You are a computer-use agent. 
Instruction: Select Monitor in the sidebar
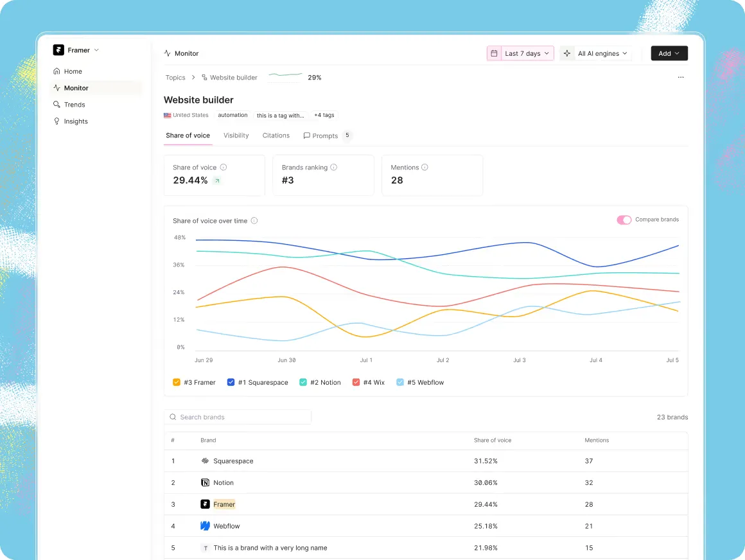point(96,88)
